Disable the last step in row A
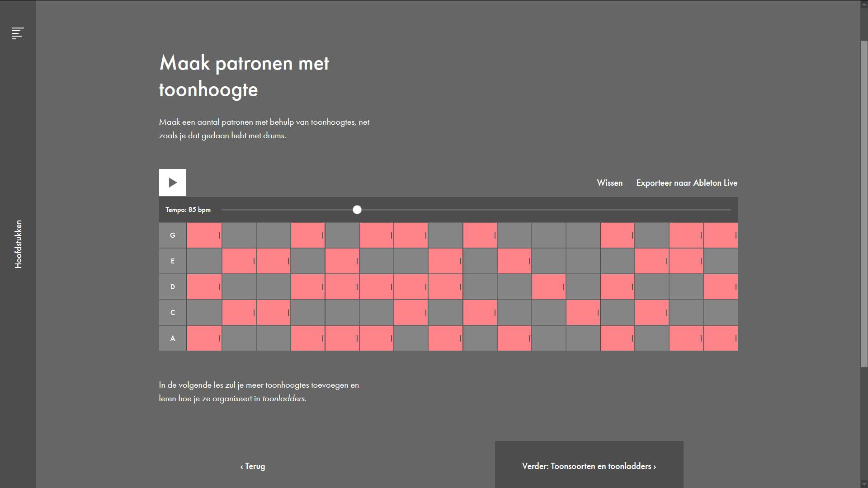This screenshot has height=488, width=868. 720,338
